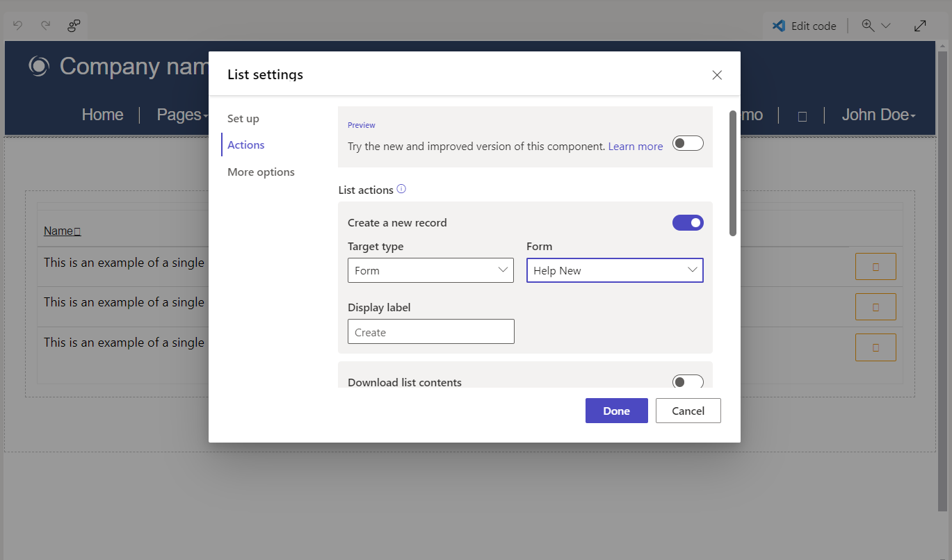Screen dimensions: 952x560
Task: Click the Learn more link
Action: point(635,146)
